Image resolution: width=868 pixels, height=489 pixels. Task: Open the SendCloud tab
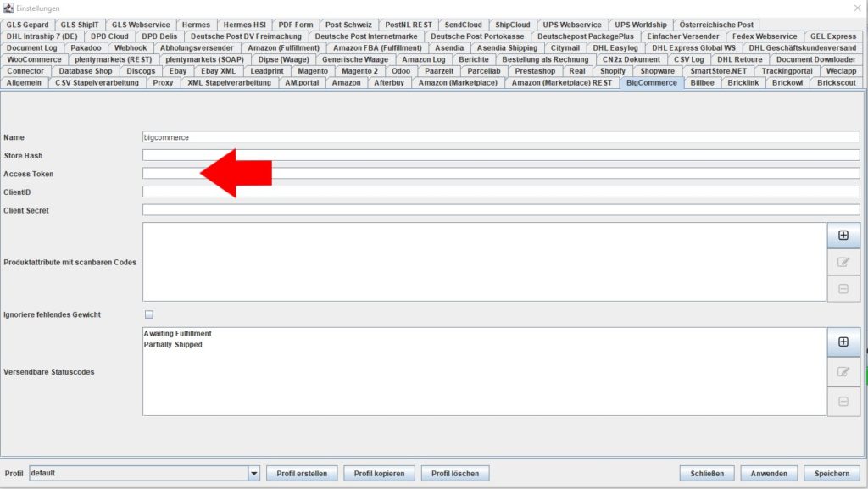[464, 25]
